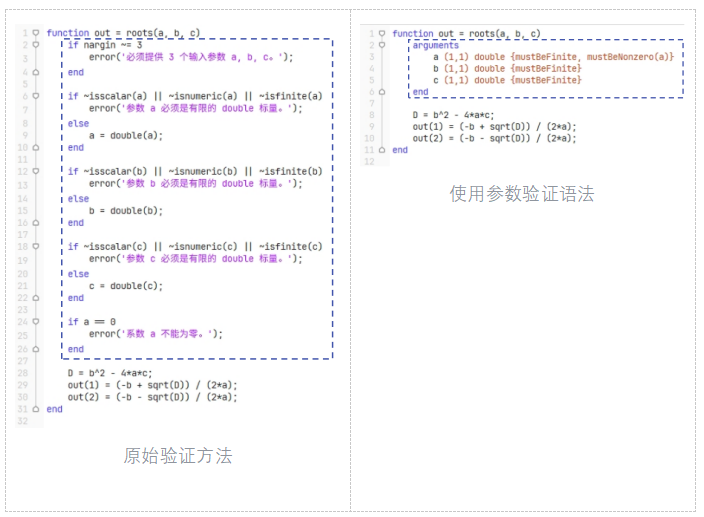Collapse the 'if a == 0' block
The image size is (704, 517).
[36, 322]
